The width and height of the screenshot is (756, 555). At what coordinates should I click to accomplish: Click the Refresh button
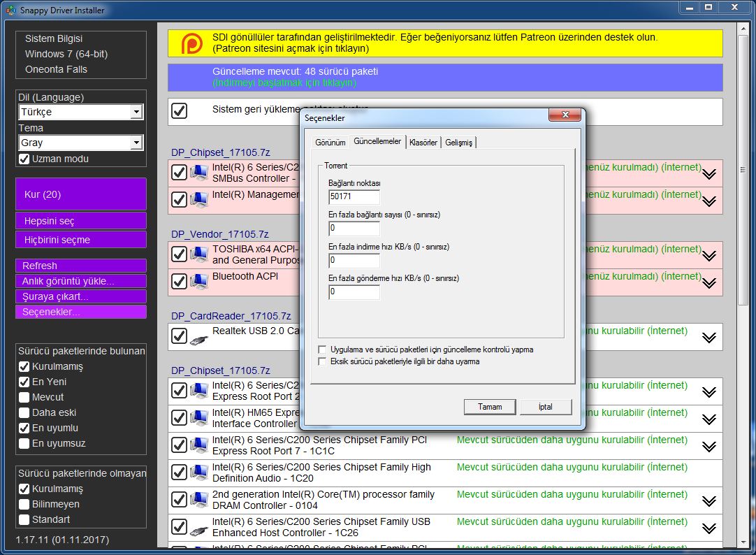coord(81,266)
